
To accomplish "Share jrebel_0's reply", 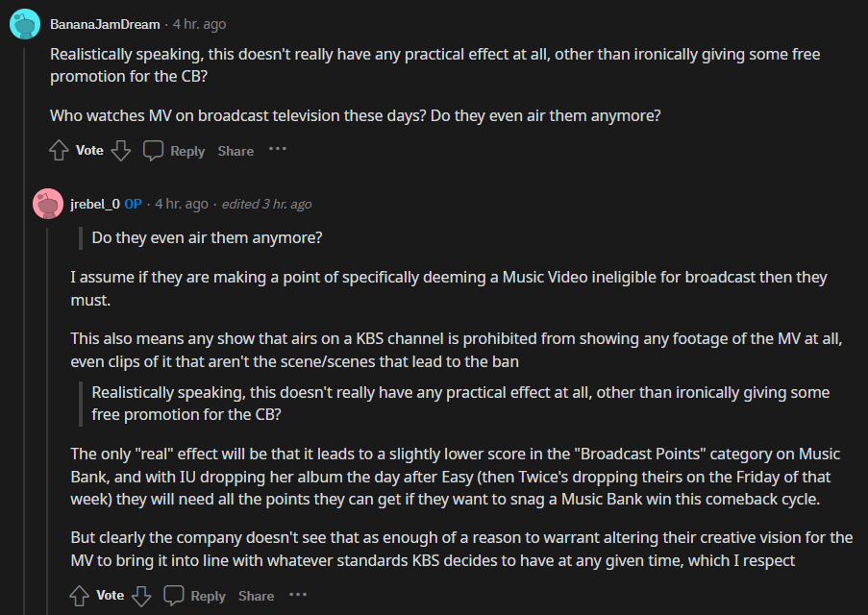I will pyautogui.click(x=256, y=596).
